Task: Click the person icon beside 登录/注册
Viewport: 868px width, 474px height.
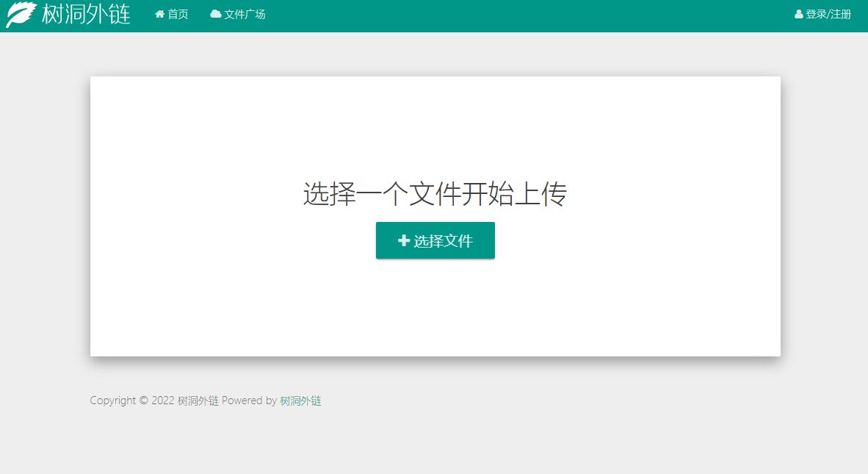Action: tap(798, 13)
